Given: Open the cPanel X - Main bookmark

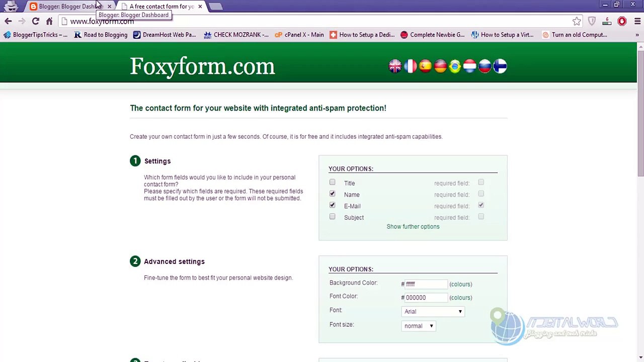Looking at the screenshot, I should [x=299, y=35].
